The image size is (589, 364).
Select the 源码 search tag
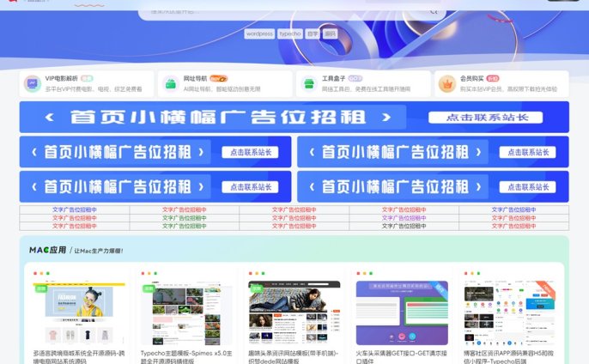click(x=331, y=33)
